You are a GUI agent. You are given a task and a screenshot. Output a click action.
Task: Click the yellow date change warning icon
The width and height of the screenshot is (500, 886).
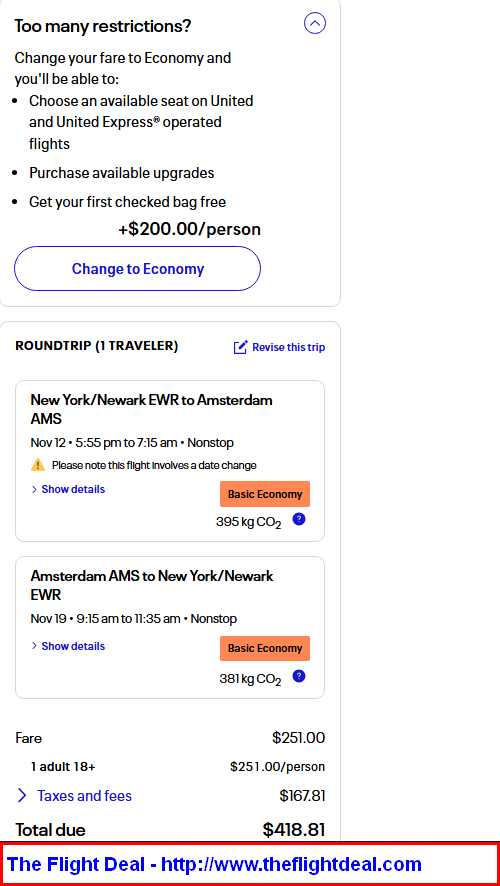point(38,465)
